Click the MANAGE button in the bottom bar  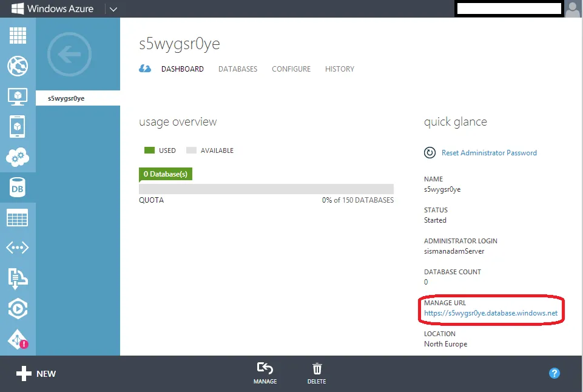265,373
